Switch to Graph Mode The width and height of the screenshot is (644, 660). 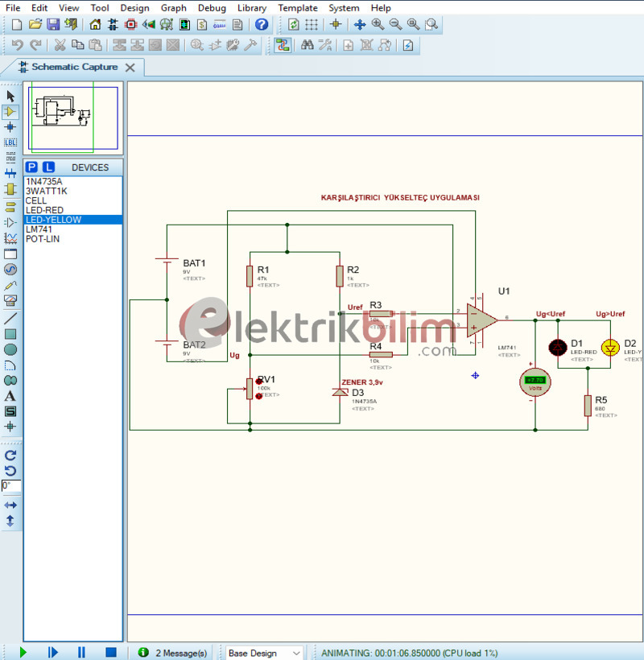(x=10, y=238)
